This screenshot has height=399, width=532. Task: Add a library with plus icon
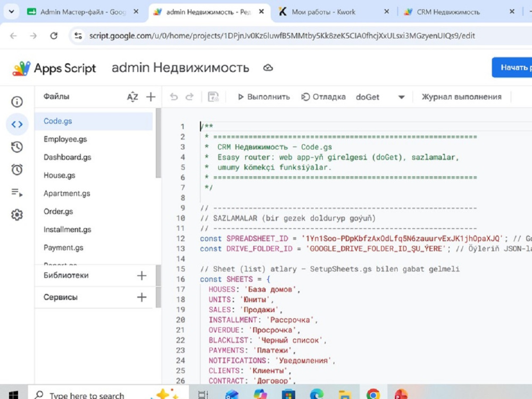pos(142,276)
